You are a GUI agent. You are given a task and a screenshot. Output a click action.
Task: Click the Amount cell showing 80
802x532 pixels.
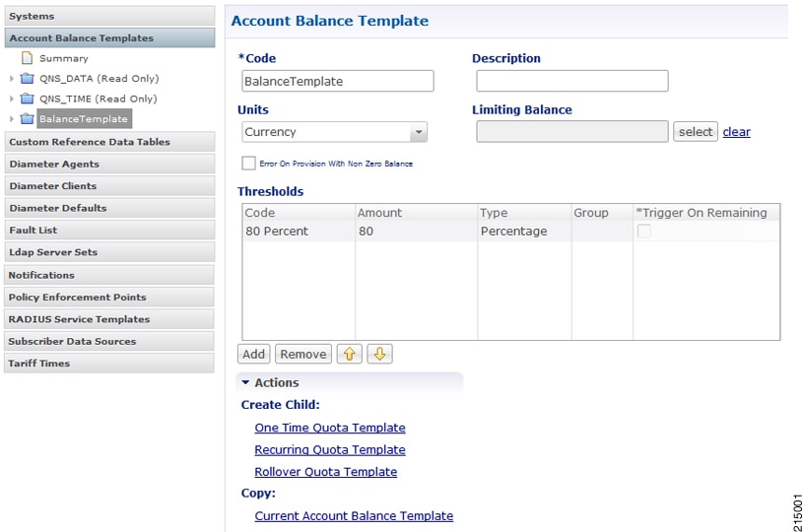tap(417, 232)
